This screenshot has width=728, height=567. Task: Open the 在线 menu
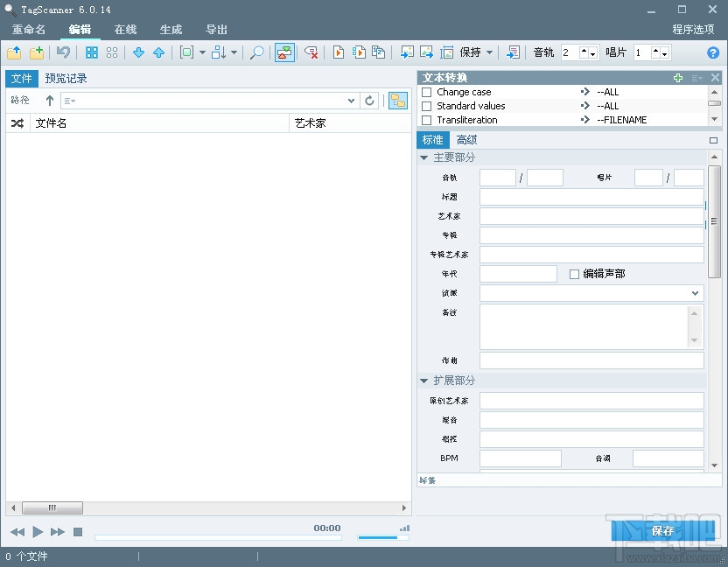pyautogui.click(x=124, y=29)
